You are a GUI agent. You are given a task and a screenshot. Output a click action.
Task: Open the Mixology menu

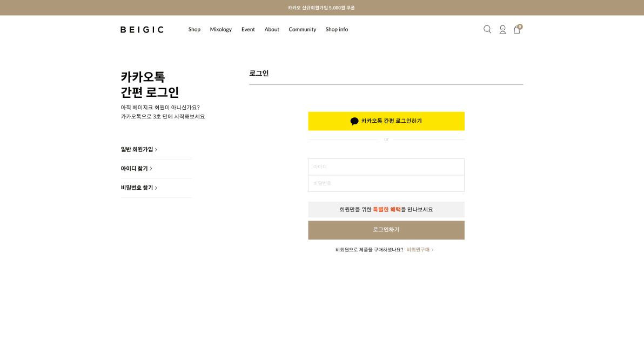[221, 29]
